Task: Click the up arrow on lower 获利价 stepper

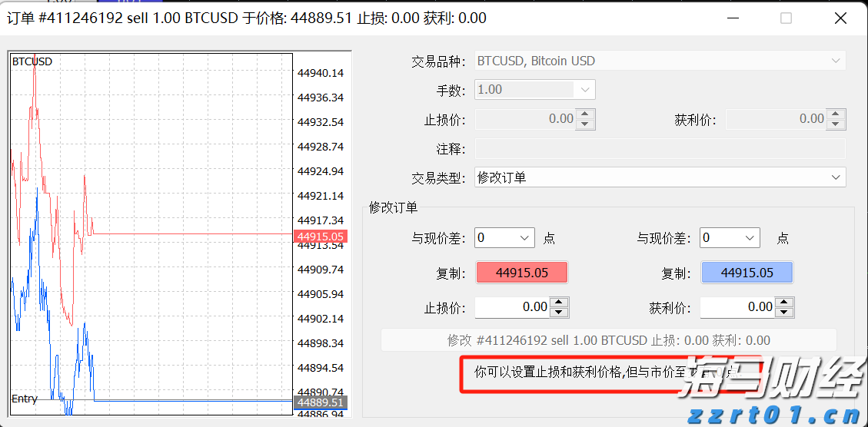Action: pyautogui.click(x=784, y=303)
